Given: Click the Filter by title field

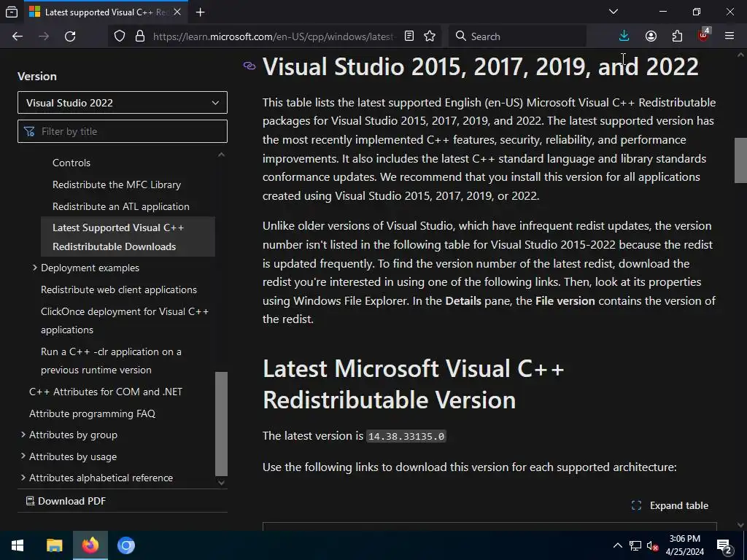Looking at the screenshot, I should click(123, 131).
